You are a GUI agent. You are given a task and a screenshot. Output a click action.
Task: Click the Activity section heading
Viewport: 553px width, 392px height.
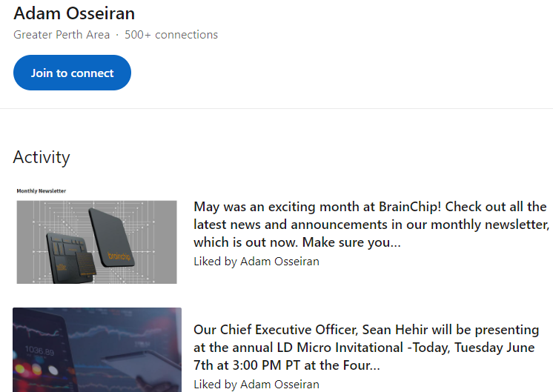point(42,157)
